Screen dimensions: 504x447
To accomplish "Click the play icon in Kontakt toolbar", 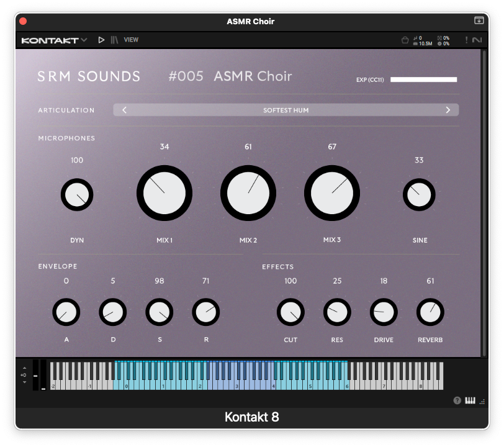I will (x=102, y=40).
